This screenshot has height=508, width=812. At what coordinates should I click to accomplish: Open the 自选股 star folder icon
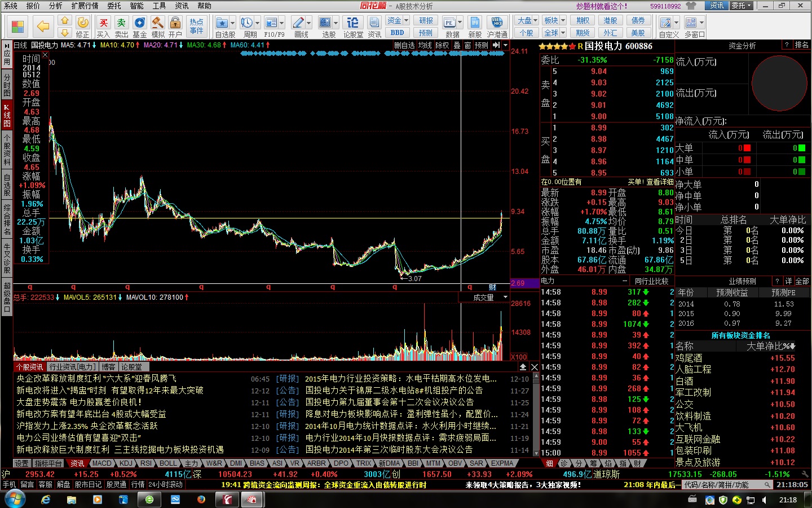click(x=222, y=23)
